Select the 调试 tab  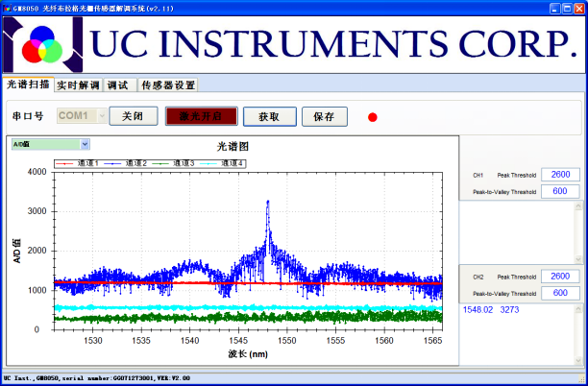120,85
